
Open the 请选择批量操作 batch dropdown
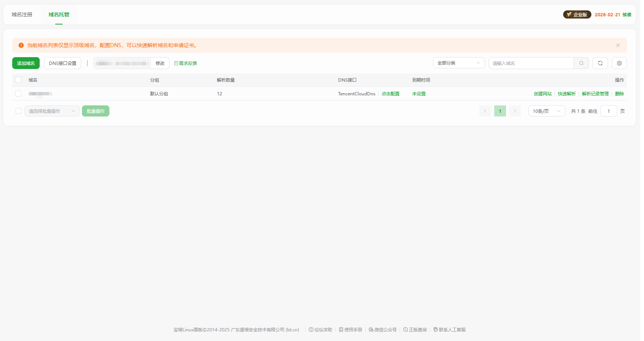pos(52,111)
